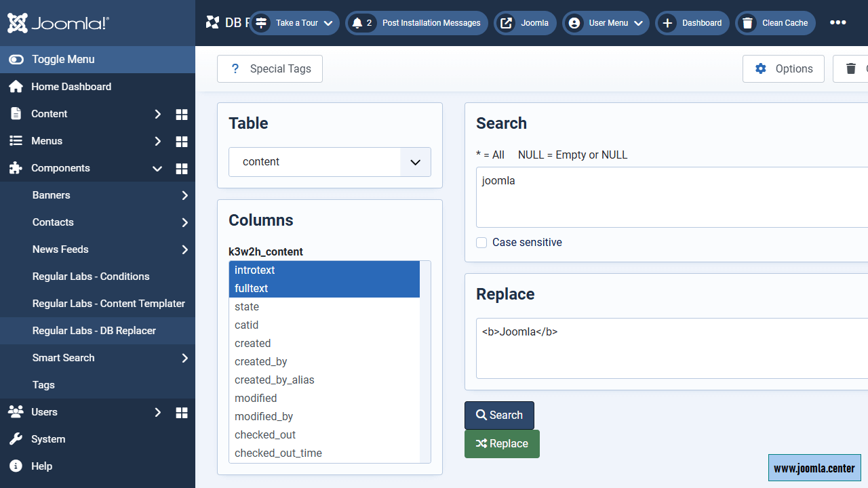The width and height of the screenshot is (868, 488).
Task: Open the Components dashboard grid icon
Action: pyautogui.click(x=182, y=169)
